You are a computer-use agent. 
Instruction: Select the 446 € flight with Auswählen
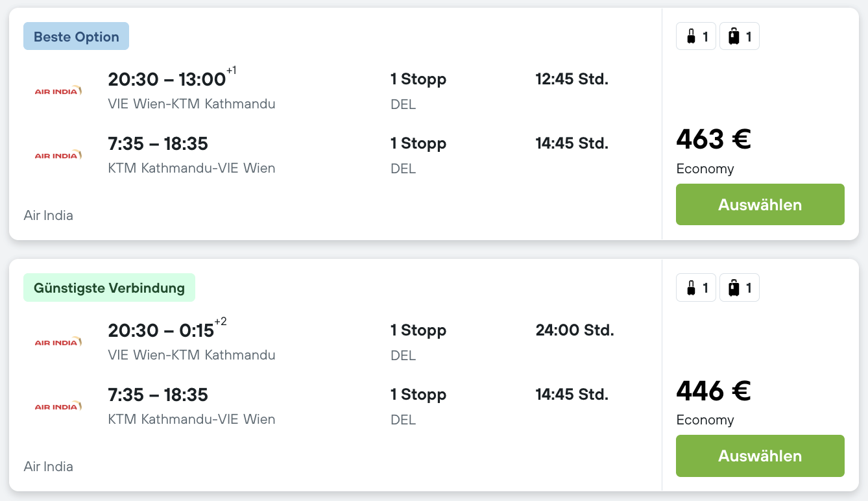coord(760,456)
